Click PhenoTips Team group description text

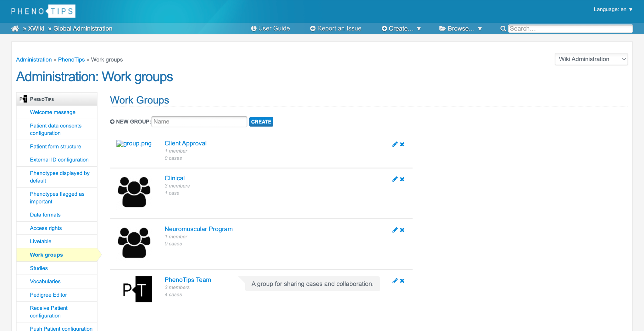point(313,284)
